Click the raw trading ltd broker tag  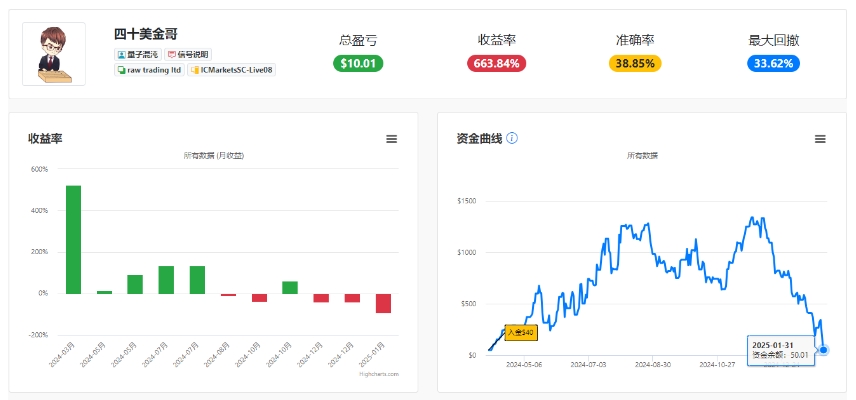150,70
